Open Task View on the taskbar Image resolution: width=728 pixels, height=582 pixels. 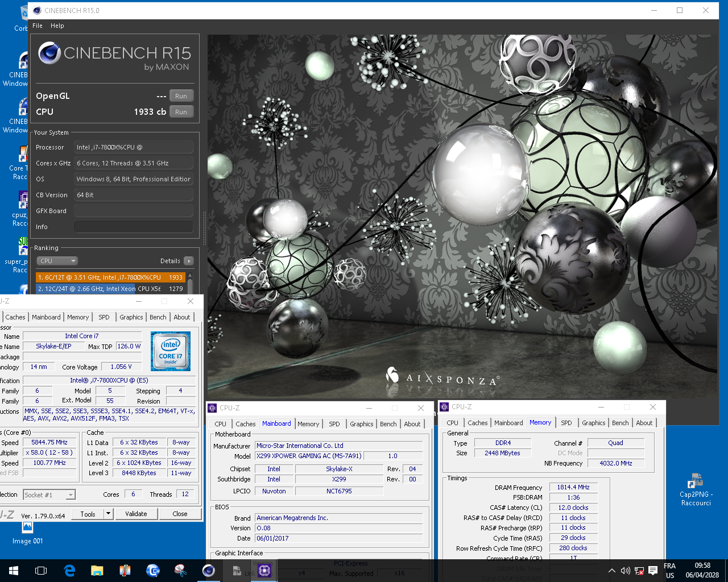tap(41, 571)
